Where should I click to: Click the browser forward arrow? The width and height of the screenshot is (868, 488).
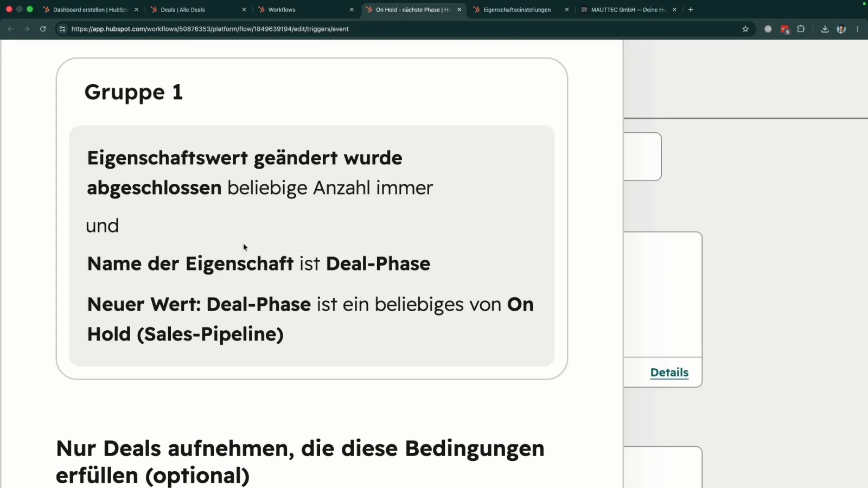(27, 29)
